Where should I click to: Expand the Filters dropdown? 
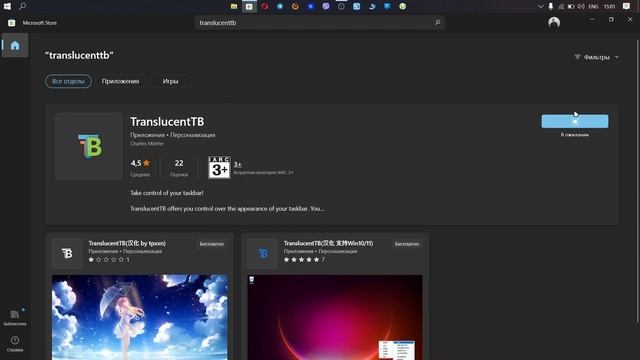pyautogui.click(x=596, y=57)
